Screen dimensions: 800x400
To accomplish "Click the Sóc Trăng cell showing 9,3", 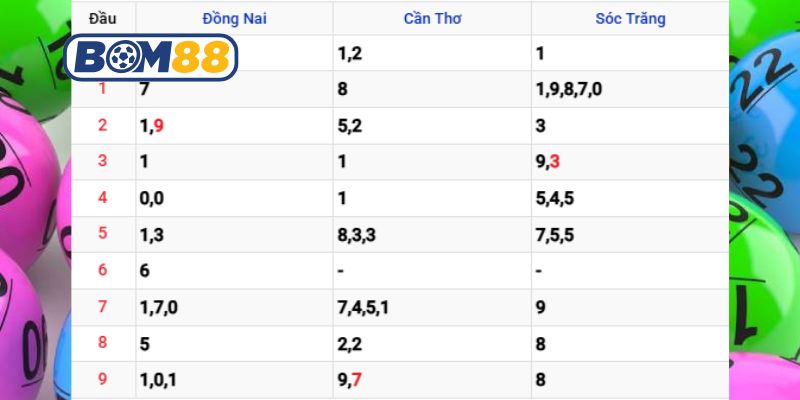I will point(548,162).
